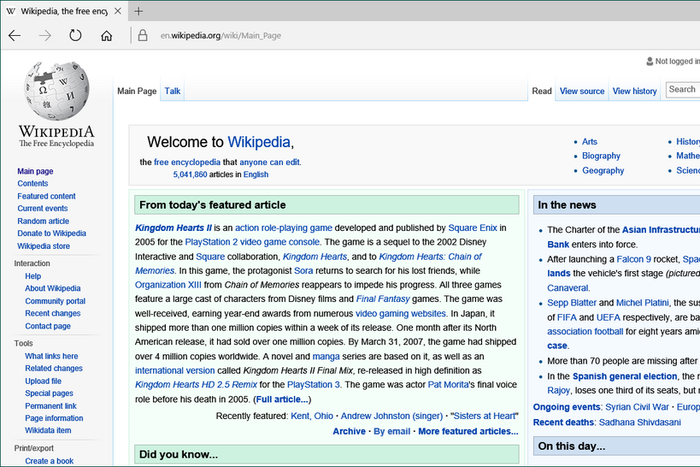
Task: Open the anyone can edit link
Action: (x=270, y=162)
